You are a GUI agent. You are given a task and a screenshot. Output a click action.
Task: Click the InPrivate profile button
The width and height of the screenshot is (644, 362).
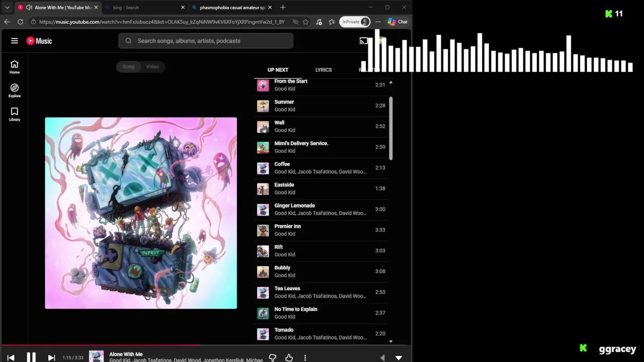point(355,22)
